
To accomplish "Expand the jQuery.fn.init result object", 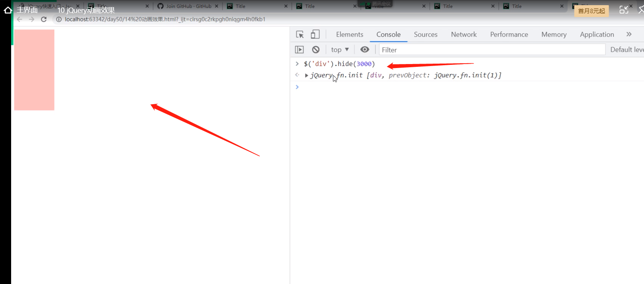I will [x=306, y=75].
